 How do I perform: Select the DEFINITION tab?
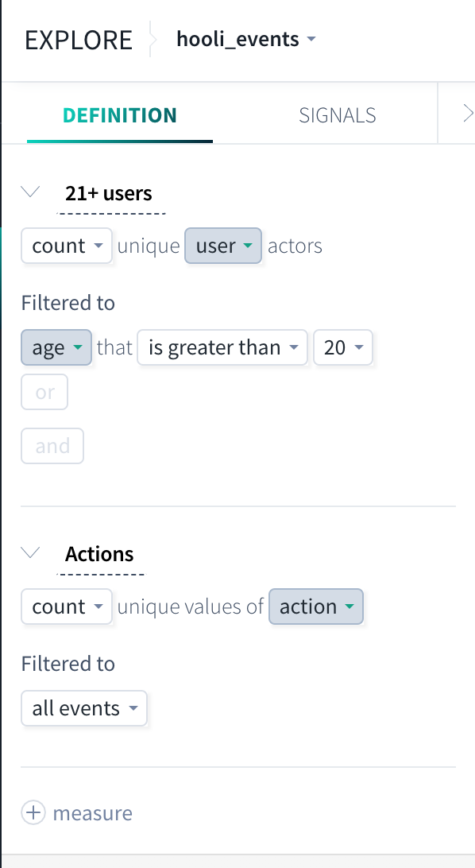[120, 114]
